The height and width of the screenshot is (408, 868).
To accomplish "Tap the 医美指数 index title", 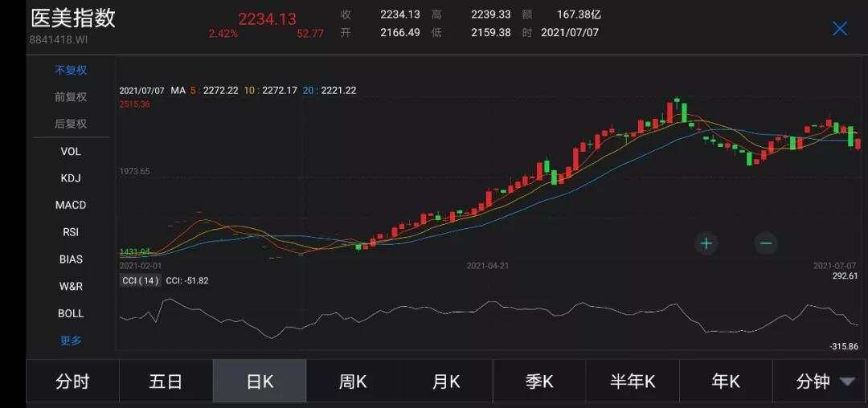I will coord(73,19).
